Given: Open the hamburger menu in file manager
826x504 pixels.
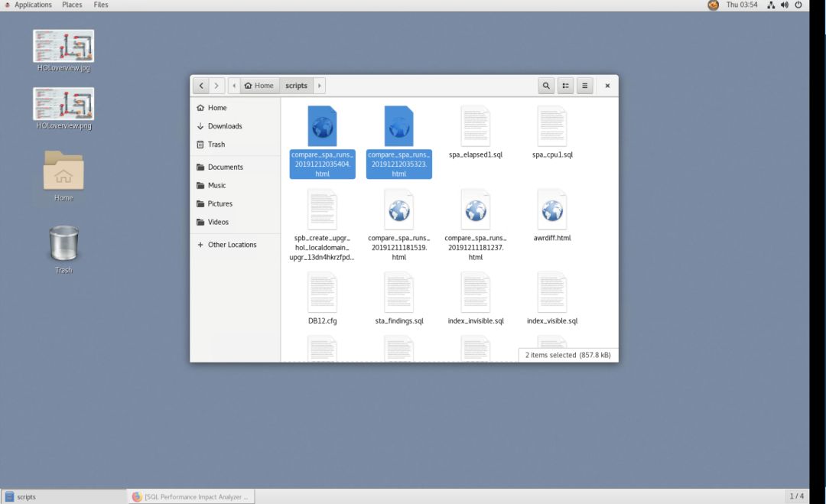Looking at the screenshot, I should click(x=584, y=86).
